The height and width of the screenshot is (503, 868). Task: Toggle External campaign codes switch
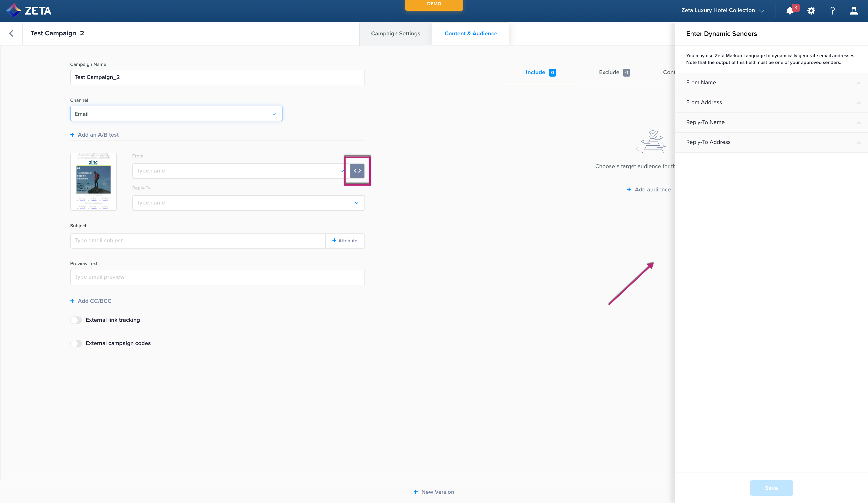coord(76,343)
